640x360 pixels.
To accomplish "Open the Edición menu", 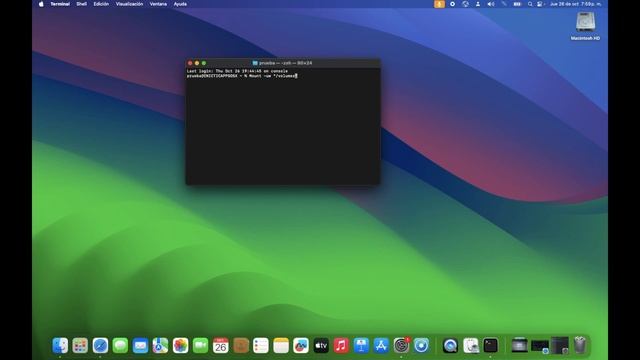I will pyautogui.click(x=101, y=4).
